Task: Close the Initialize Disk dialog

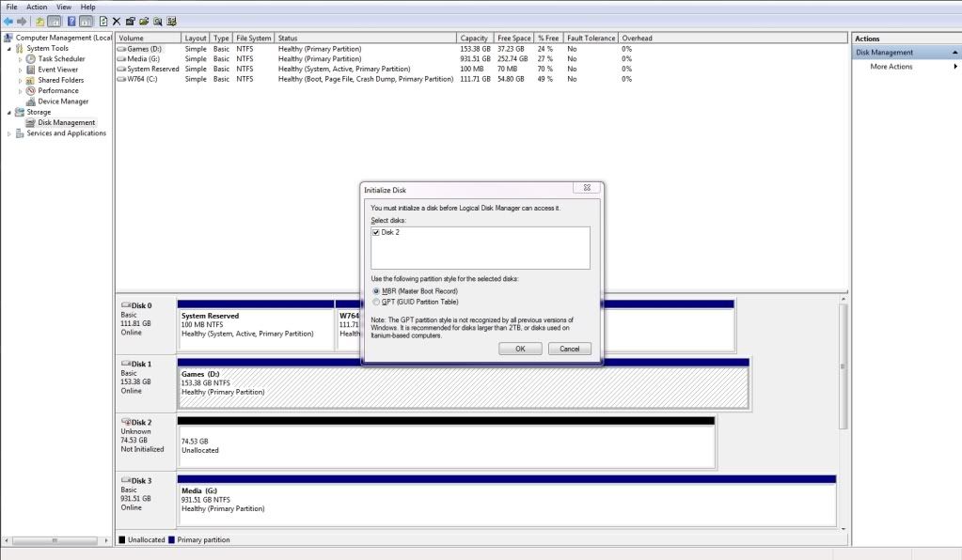Action: (587, 188)
